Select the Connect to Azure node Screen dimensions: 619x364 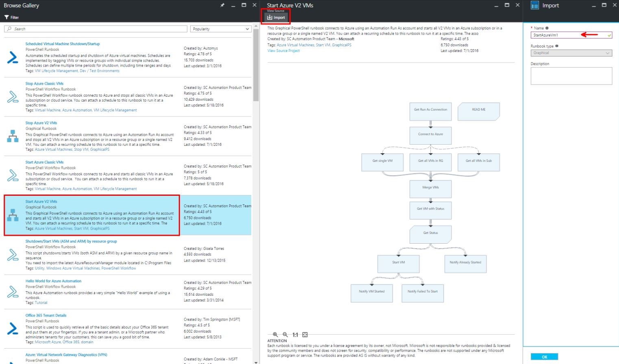click(x=431, y=136)
